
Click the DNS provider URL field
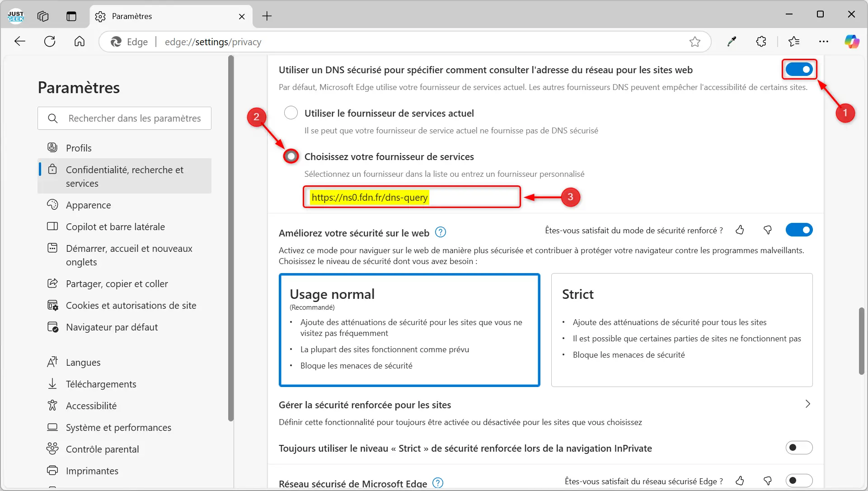click(x=412, y=197)
